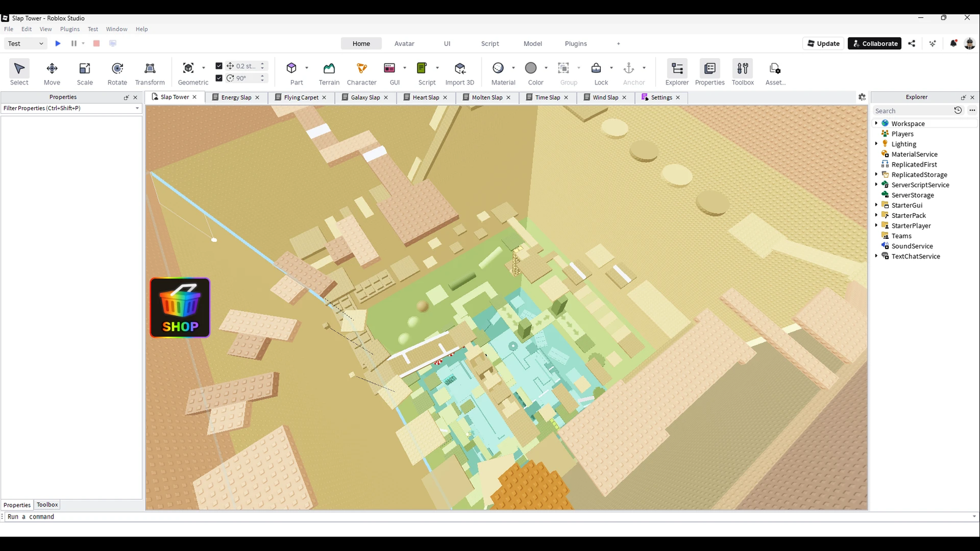The width and height of the screenshot is (980, 551).
Task: Click the Collaborate button
Action: 875,43
